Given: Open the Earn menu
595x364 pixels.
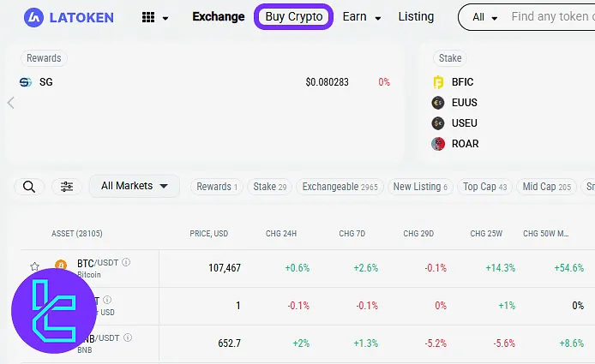Looking at the screenshot, I should 354,16.
